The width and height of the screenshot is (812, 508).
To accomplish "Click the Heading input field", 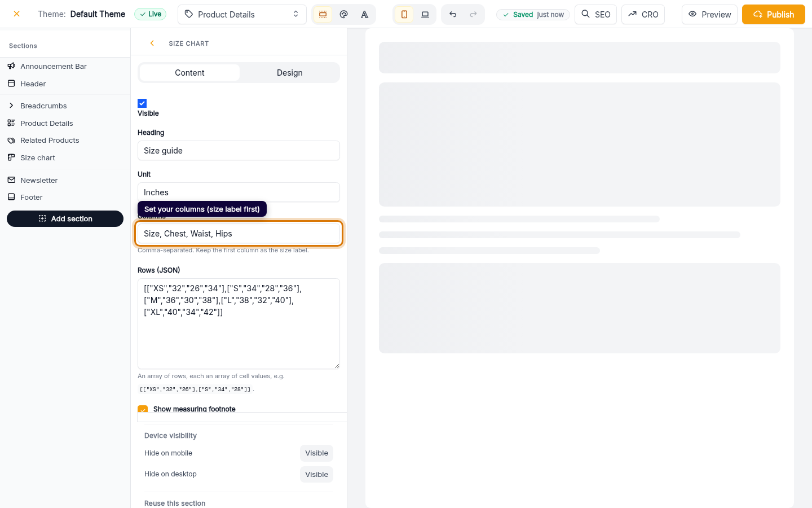I will tap(239, 151).
